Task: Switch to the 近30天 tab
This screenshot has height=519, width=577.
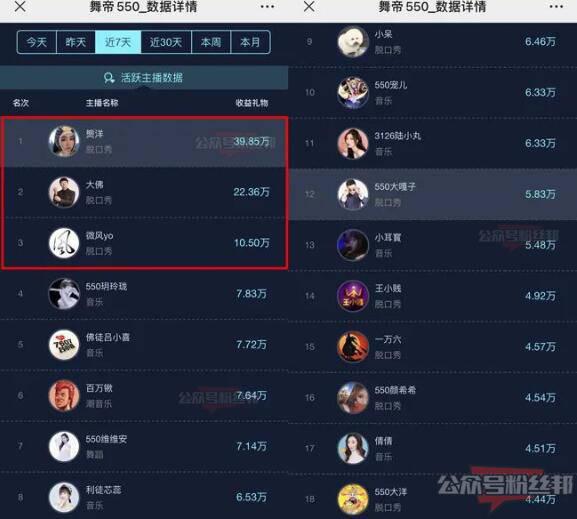Action: tap(166, 42)
